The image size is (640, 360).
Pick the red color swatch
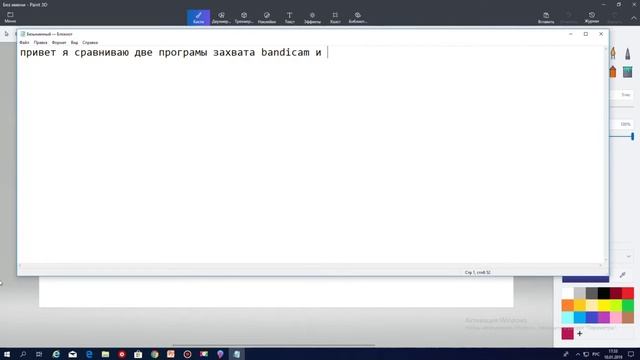pyautogui.click(x=628, y=293)
